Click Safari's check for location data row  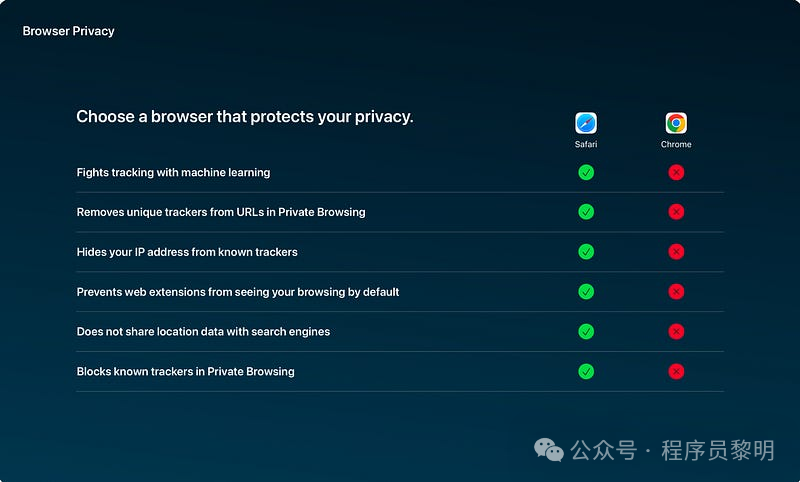[586, 332]
